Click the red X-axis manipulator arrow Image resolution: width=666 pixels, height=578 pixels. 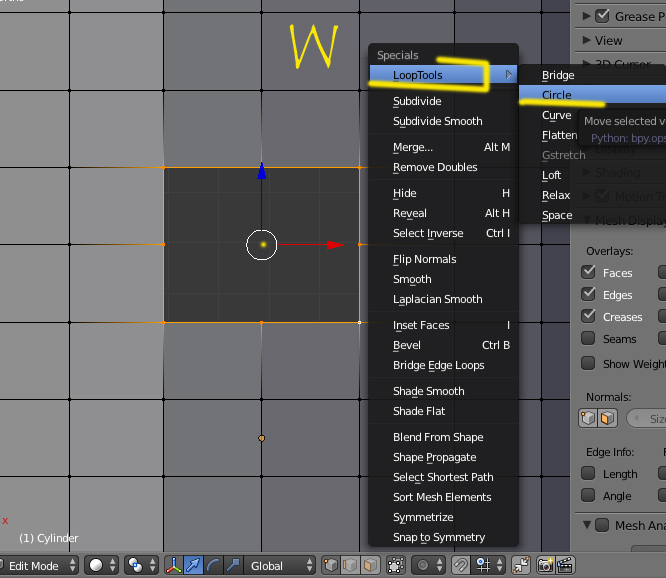click(x=335, y=245)
